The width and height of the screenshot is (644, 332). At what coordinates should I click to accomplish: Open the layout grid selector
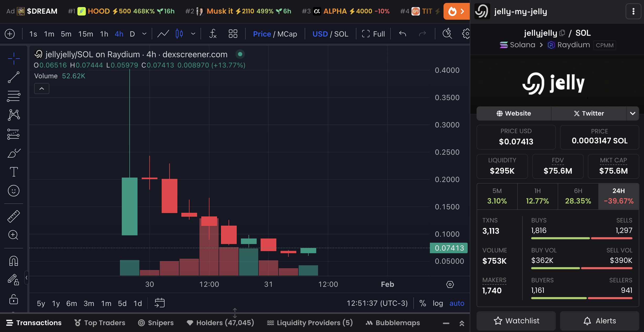pos(233,34)
